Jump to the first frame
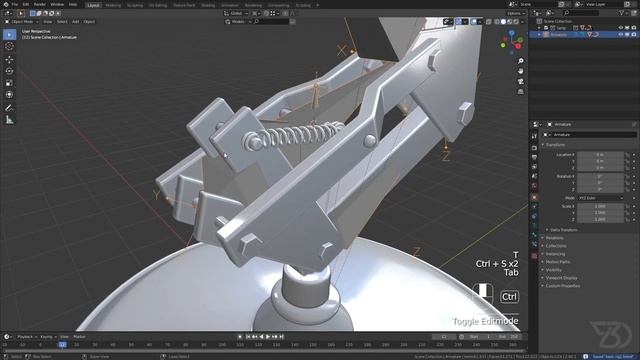The height and width of the screenshot is (360, 640). tap(248, 337)
